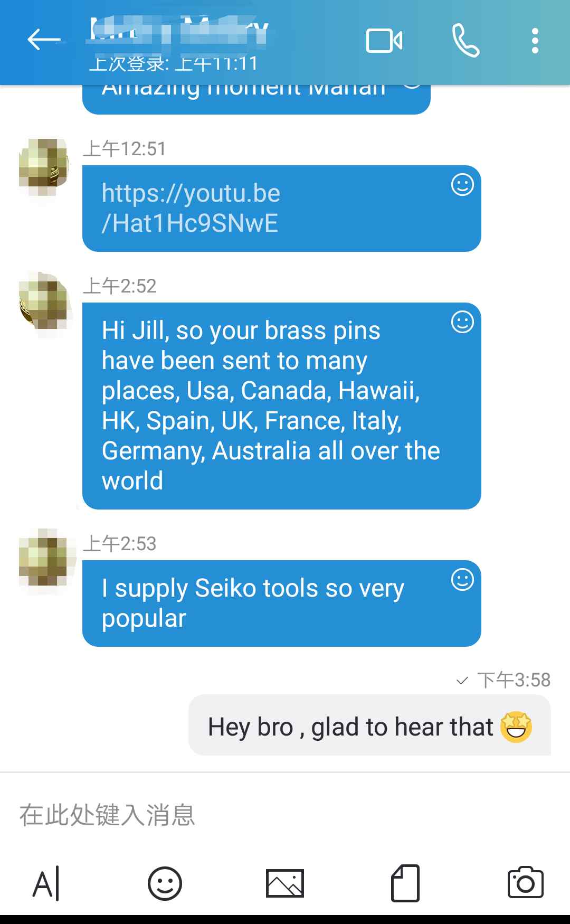570x924 pixels.
Task: Tap the message input field
Action: (x=285, y=815)
